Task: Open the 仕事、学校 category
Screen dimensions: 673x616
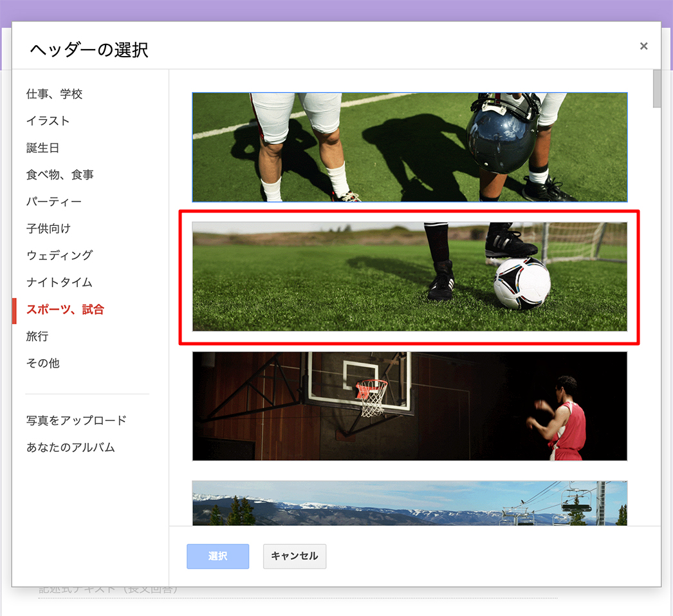Action: 55,94
